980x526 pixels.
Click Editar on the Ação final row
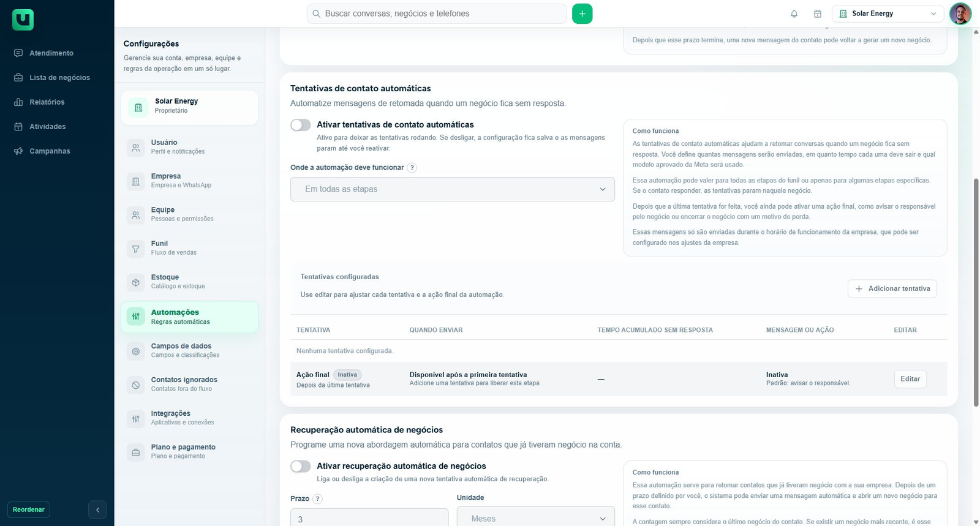coord(910,379)
